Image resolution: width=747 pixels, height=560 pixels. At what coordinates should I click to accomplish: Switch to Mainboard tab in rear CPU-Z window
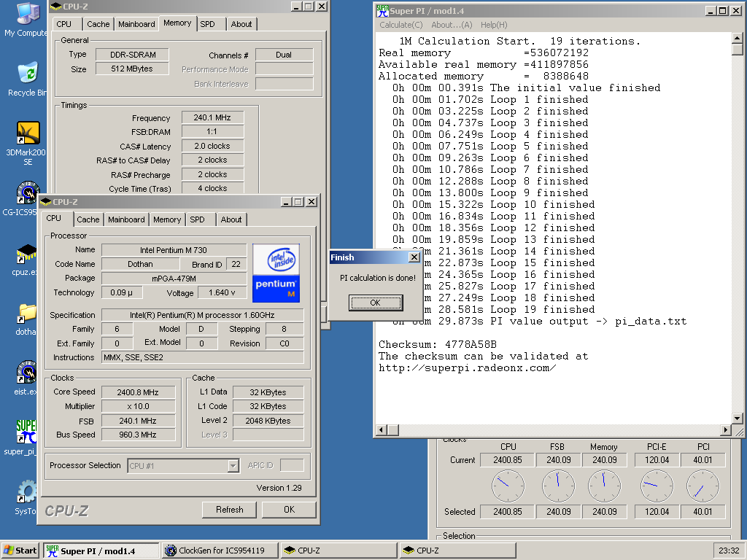[x=136, y=24]
